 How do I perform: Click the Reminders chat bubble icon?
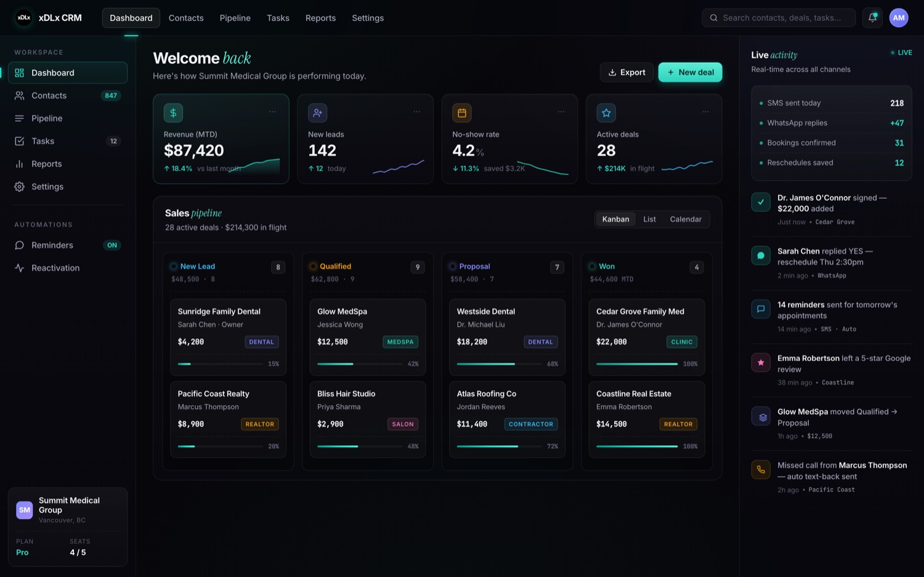pyautogui.click(x=20, y=245)
